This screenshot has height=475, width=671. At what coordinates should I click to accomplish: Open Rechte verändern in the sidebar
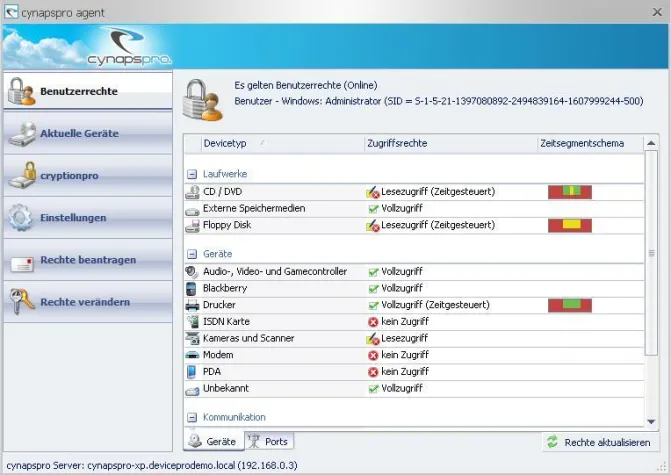coord(88,302)
